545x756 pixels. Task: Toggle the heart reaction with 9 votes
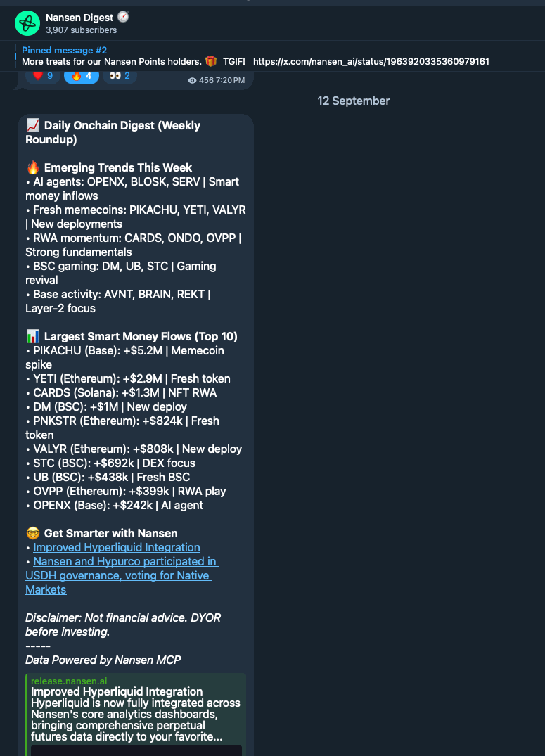tap(43, 76)
